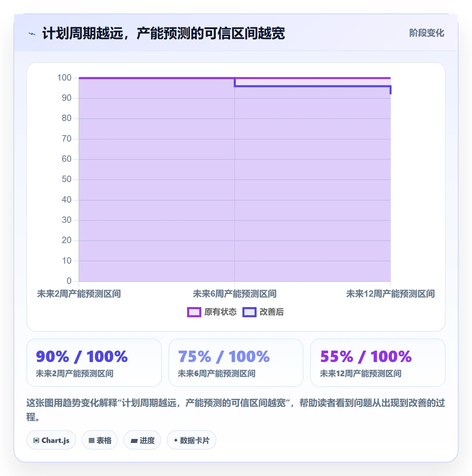Click 未来2周产能预测区间 caption in first card

(x=75, y=374)
